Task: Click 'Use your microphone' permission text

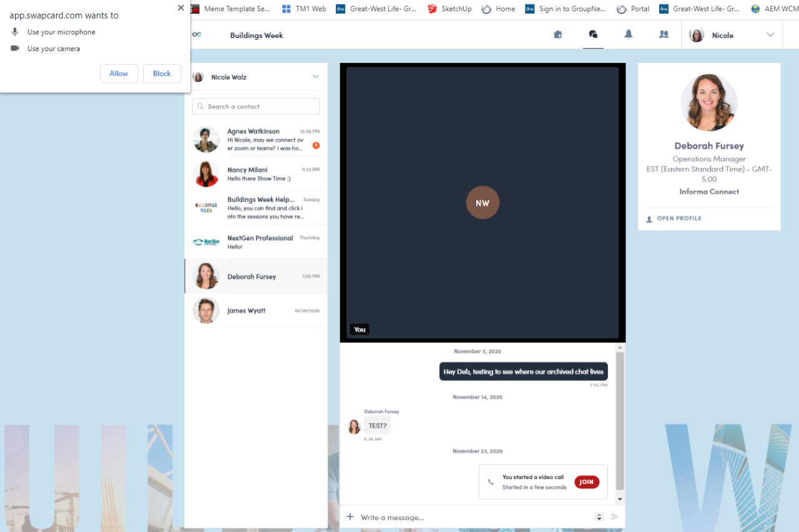Action: click(x=61, y=32)
